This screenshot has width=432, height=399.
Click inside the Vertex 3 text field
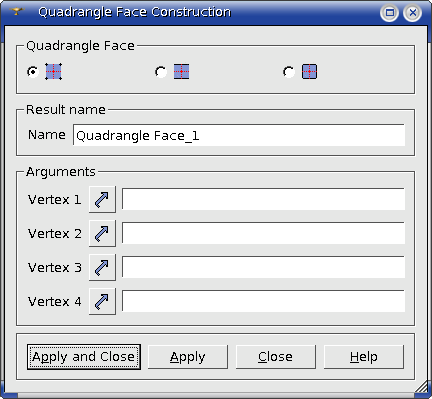click(x=263, y=267)
